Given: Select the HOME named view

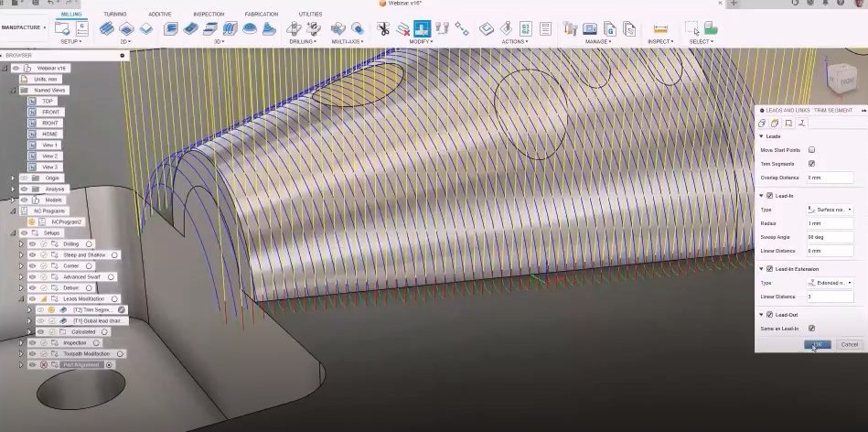Looking at the screenshot, I should pyautogui.click(x=49, y=134).
